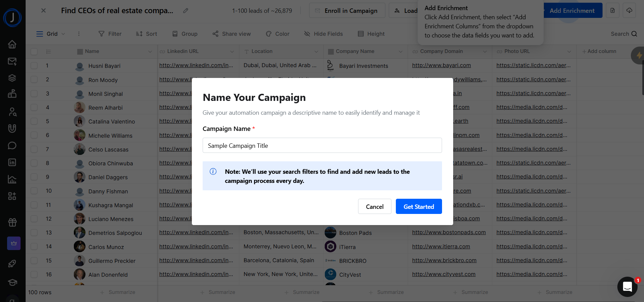Expand the Location column header dropdown

pos(316,51)
